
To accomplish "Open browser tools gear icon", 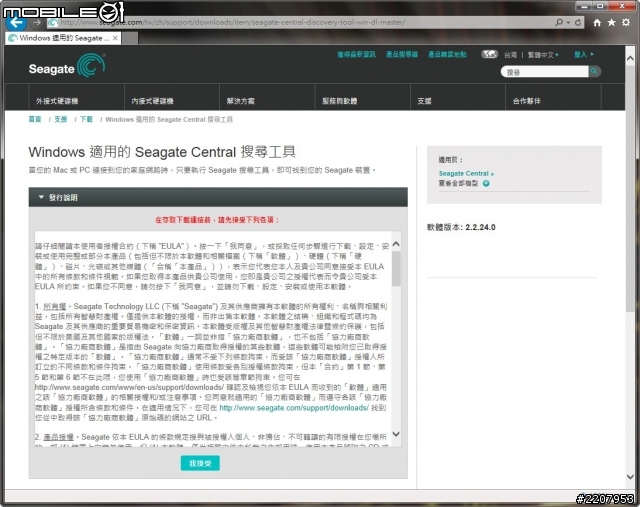I will click(626, 22).
